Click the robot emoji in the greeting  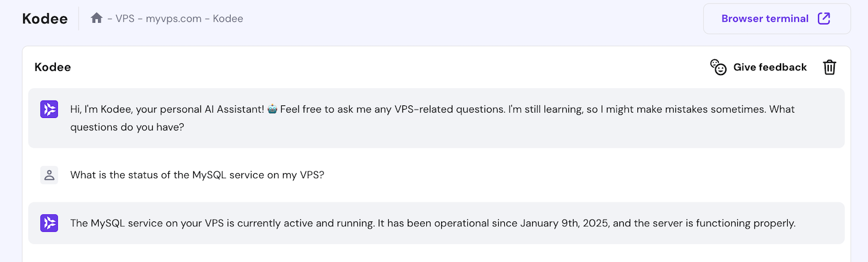tap(273, 110)
